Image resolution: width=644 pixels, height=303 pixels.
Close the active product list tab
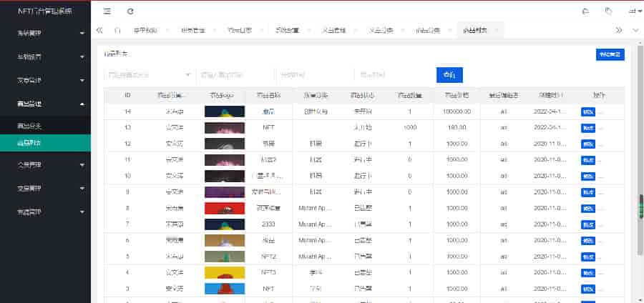click(497, 30)
